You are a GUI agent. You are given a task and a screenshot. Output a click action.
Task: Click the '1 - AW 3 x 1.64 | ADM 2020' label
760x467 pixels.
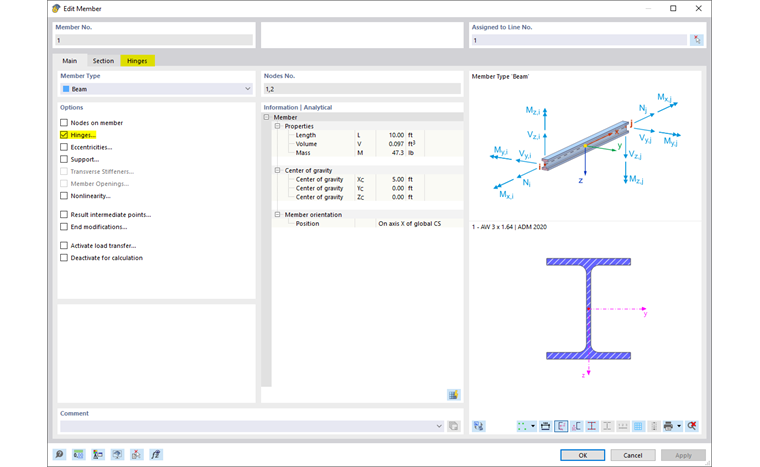[x=509, y=227]
